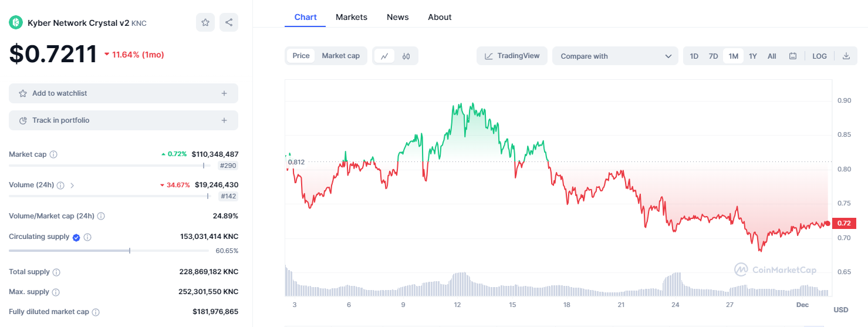The width and height of the screenshot is (868, 327).
Task: Click Market cap info icon
Action: (x=53, y=154)
